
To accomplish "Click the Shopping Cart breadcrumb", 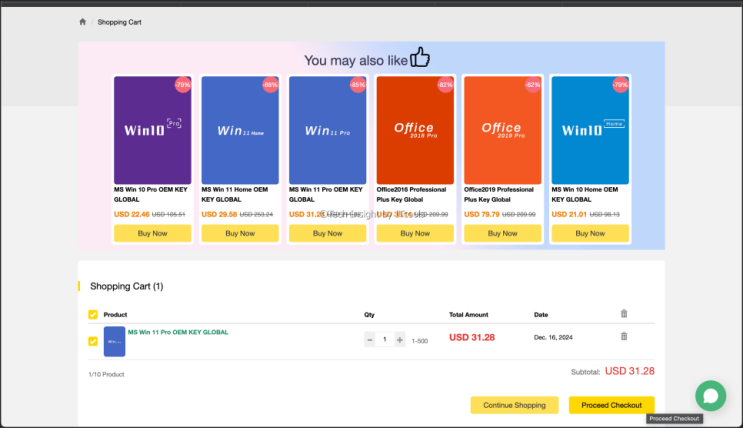I will tap(119, 22).
